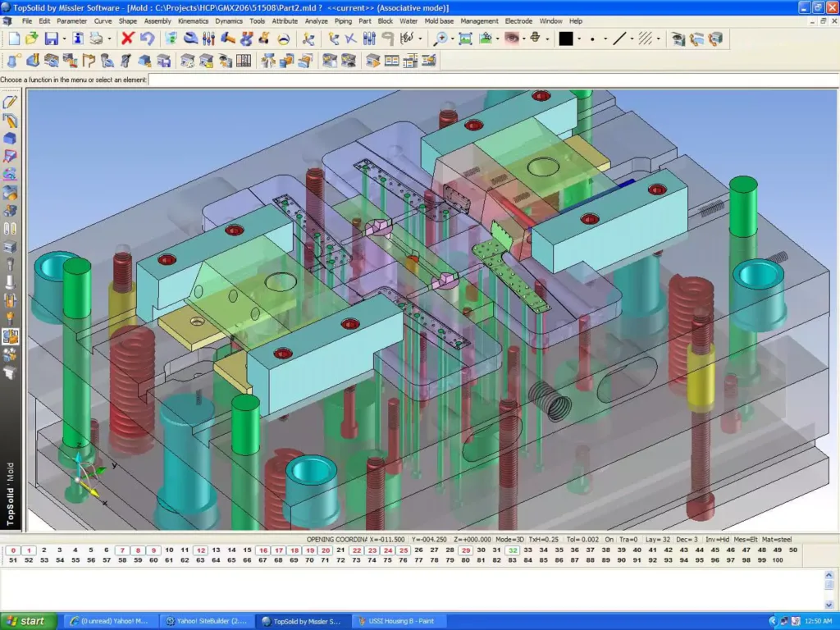This screenshot has height=630, width=840.
Task: Click the Save floppy disk icon
Action: point(51,39)
